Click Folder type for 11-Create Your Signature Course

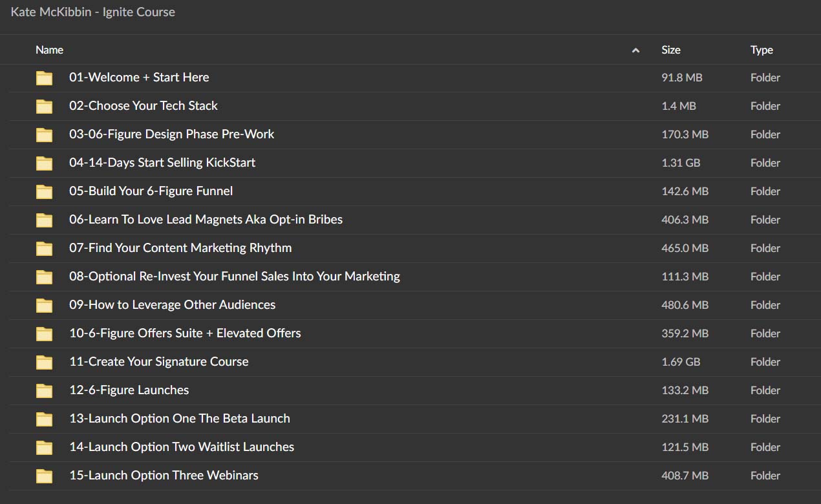coord(765,362)
